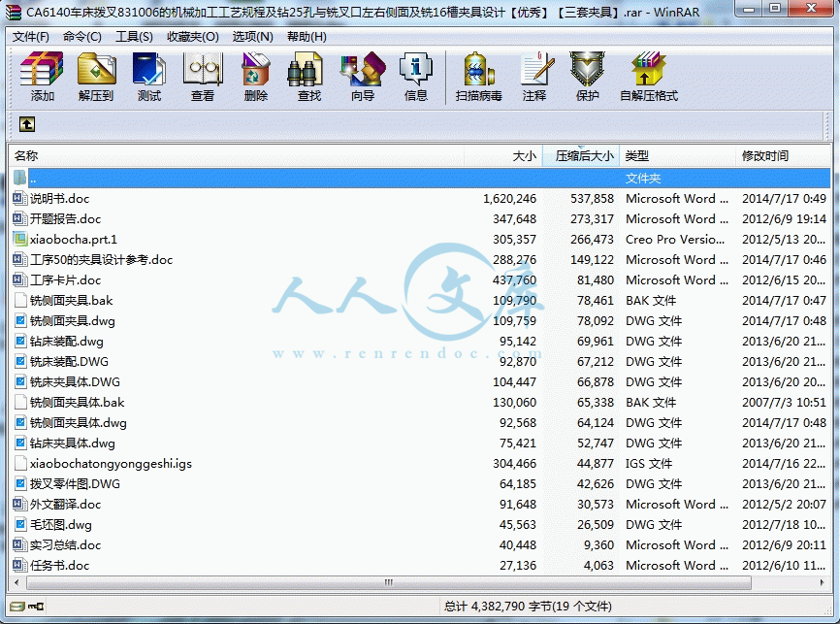Screen dimensions: 840x624
Task: Click the horizontal scrollbar left arrow
Action: (x=16, y=582)
